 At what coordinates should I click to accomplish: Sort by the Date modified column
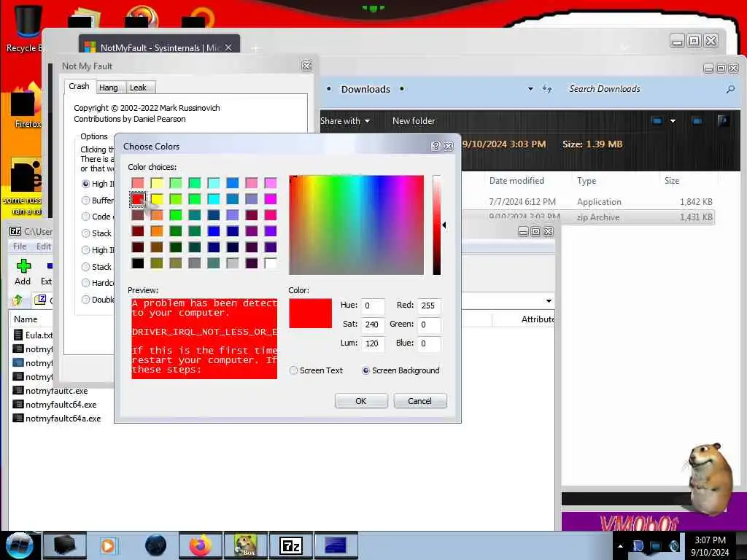tap(516, 181)
